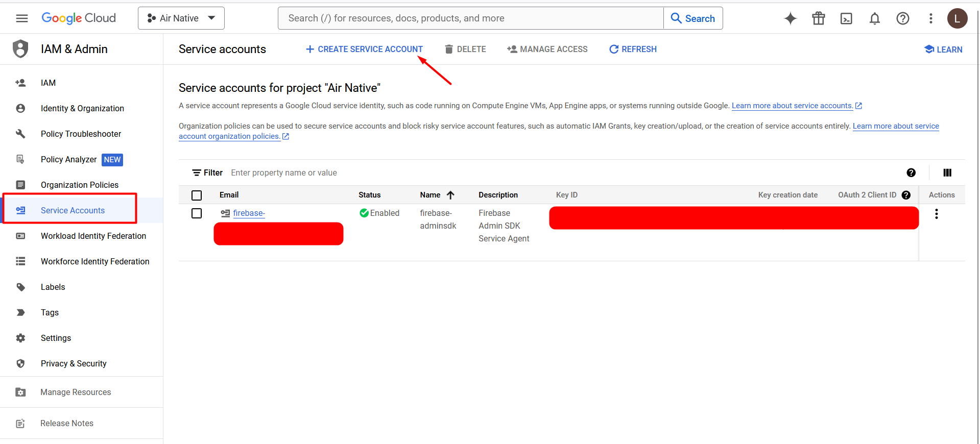Image resolution: width=980 pixels, height=444 pixels.
Task: Click the Google Cloud logo
Action: [x=79, y=18]
